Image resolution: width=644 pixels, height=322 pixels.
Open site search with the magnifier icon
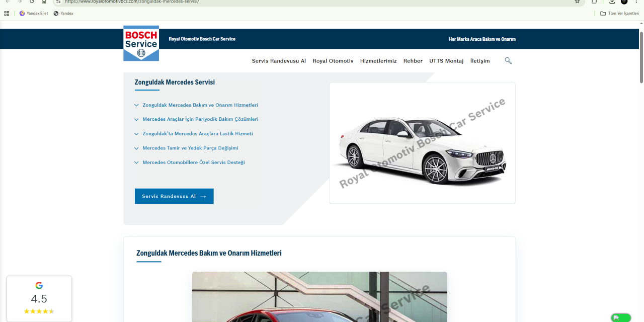[x=508, y=60]
